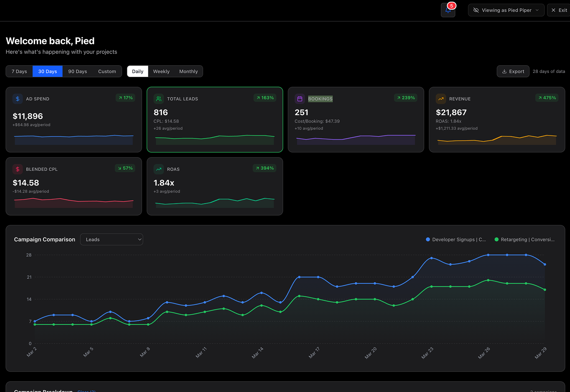Screen dimensions: 570x392
Task: Click the trend icon on Revenue card
Action: tap(441, 99)
